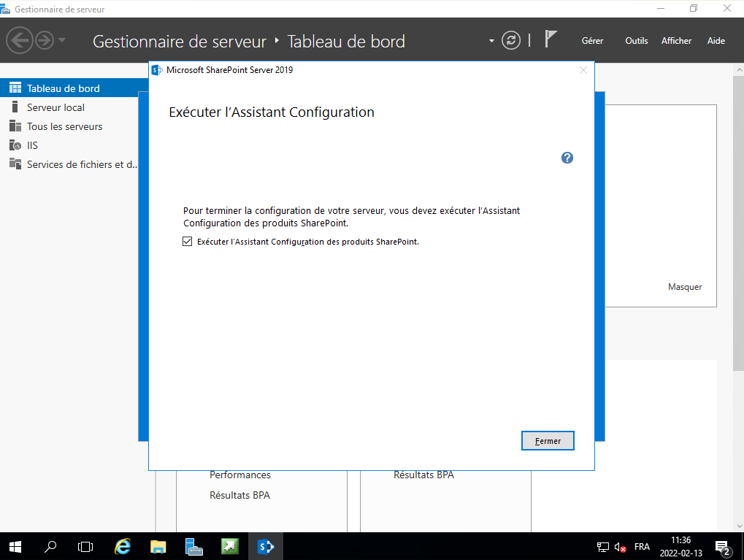Click the back navigation arrow in Server Manager

[x=20, y=40]
